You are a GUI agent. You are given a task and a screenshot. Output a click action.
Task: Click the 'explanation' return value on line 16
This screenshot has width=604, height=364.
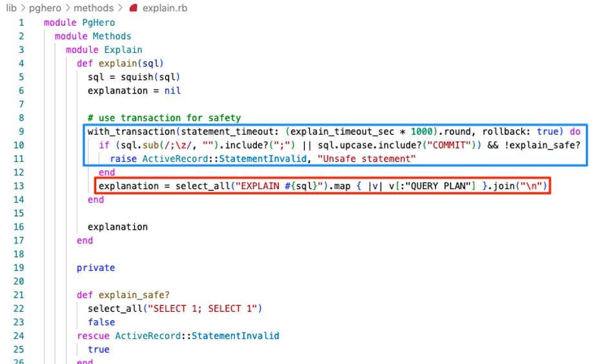117,227
